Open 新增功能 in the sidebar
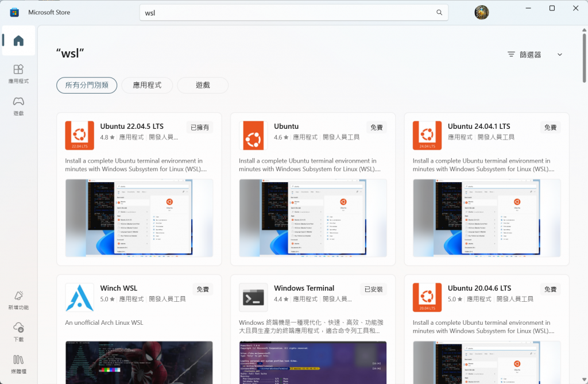The image size is (588, 384). pyautogui.click(x=18, y=300)
